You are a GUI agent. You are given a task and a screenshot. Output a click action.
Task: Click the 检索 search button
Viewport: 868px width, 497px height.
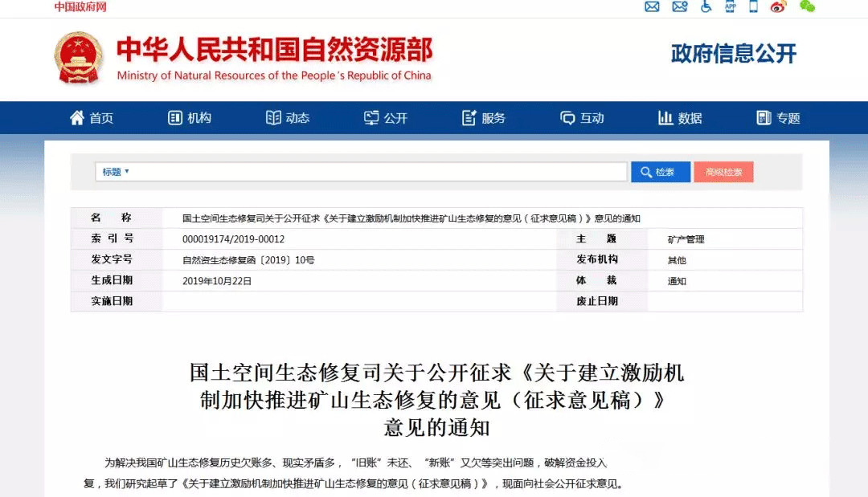tap(660, 171)
